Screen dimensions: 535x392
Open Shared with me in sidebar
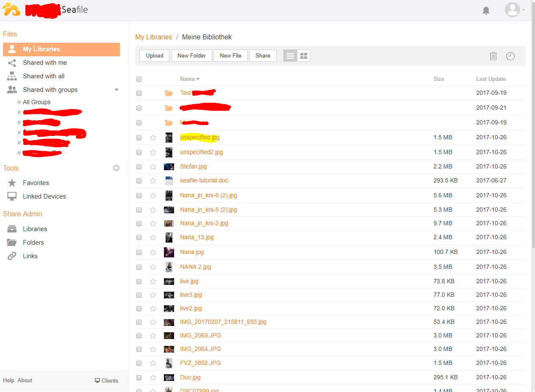click(x=44, y=63)
